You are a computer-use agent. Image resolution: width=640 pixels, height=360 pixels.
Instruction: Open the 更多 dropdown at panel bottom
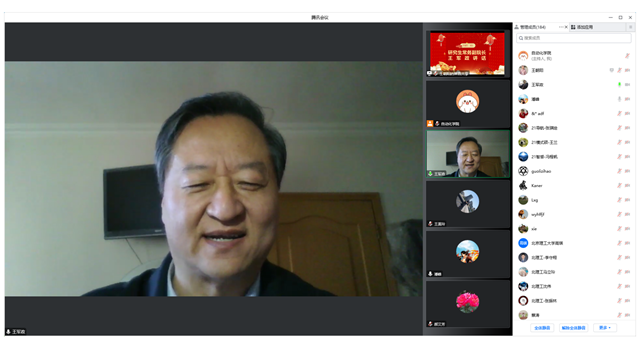coord(604,328)
